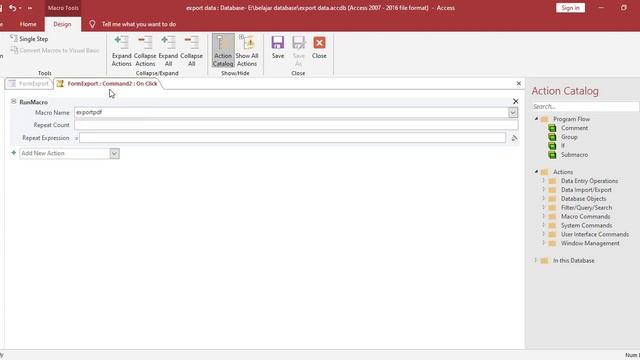Open the Add New Action dropdown arrow

114,153
